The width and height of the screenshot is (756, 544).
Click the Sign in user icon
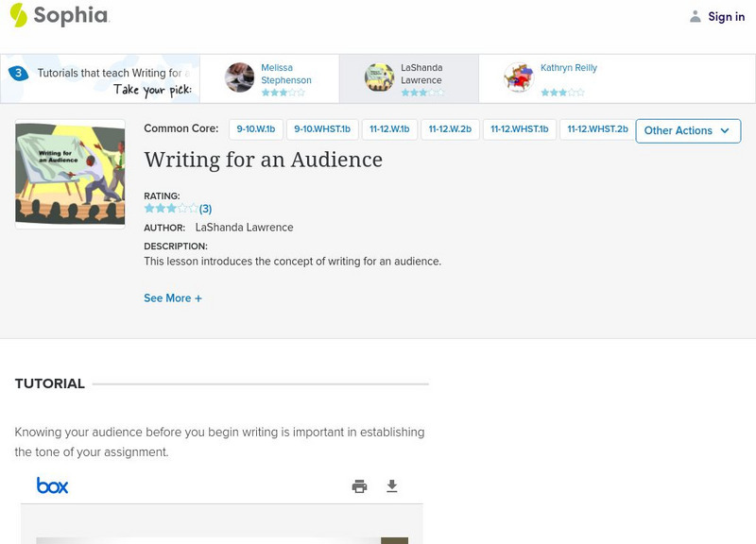point(696,16)
